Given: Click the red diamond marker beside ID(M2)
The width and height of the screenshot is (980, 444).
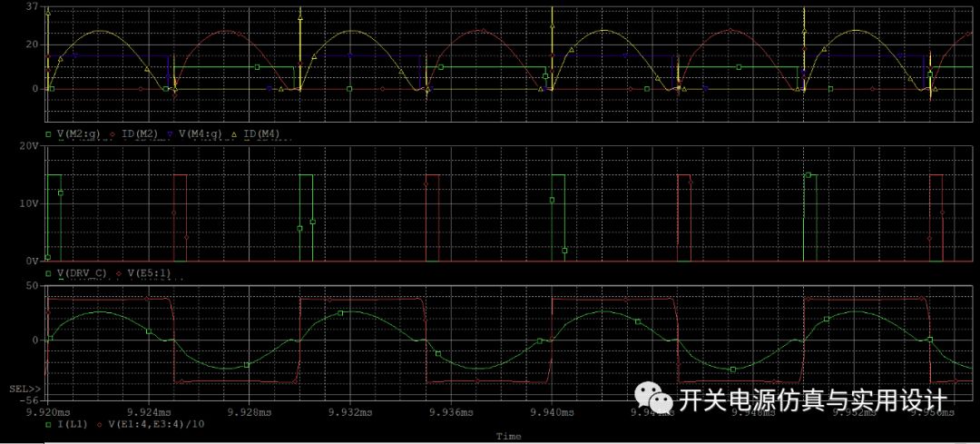Looking at the screenshot, I should [113, 133].
